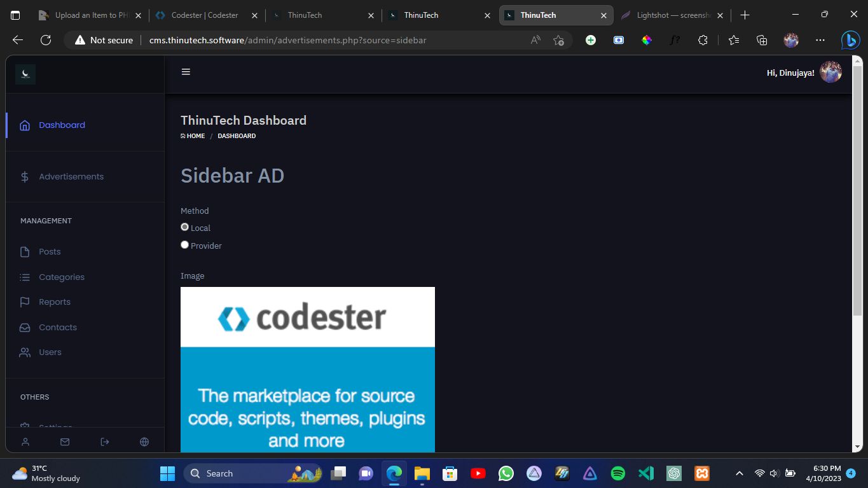
Task: Switch to the Codester tab
Action: (x=207, y=15)
